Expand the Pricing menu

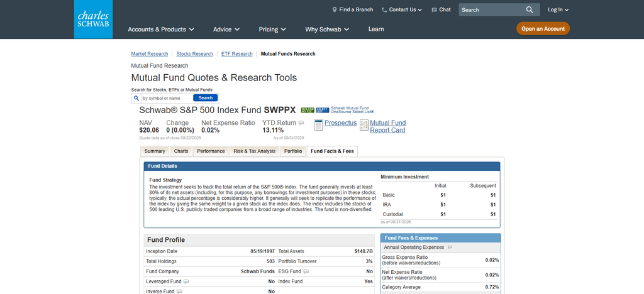(272, 29)
